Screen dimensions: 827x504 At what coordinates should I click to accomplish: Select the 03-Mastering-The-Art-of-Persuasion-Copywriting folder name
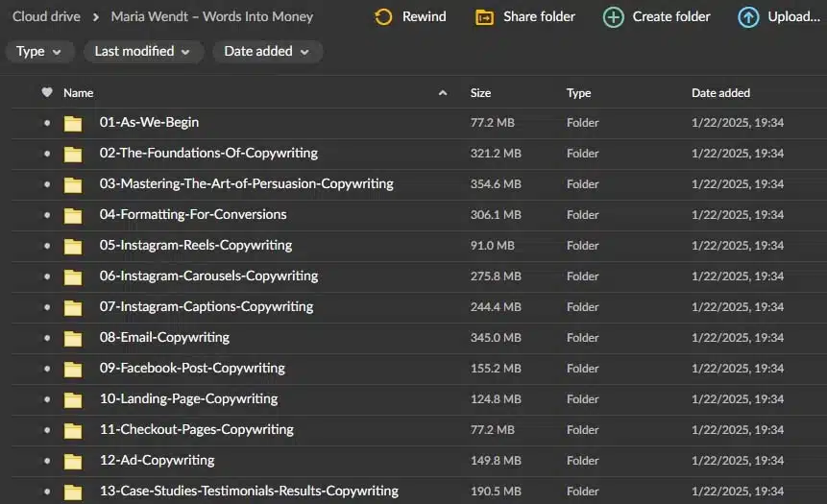(246, 183)
